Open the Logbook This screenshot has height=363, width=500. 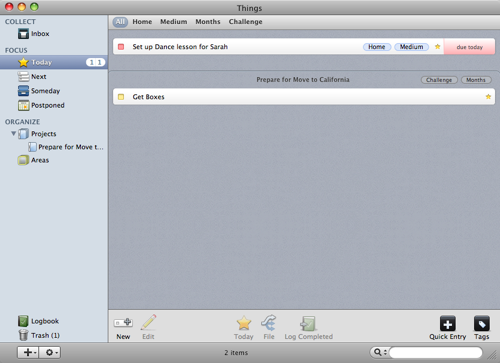point(38,321)
